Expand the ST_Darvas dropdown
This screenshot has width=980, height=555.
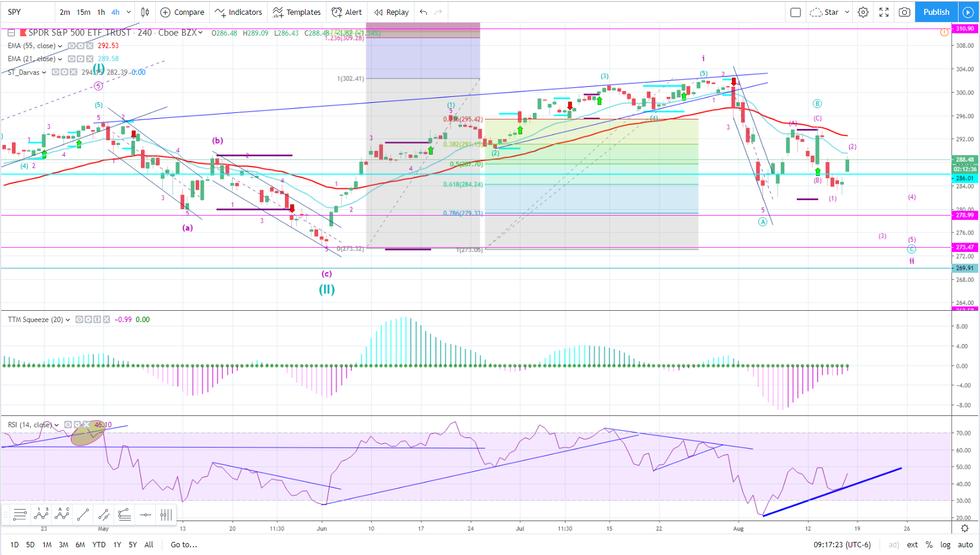[44, 72]
